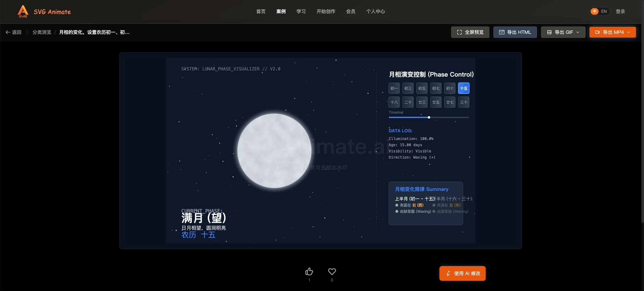Select lunar day 初一 phase button

(394, 89)
